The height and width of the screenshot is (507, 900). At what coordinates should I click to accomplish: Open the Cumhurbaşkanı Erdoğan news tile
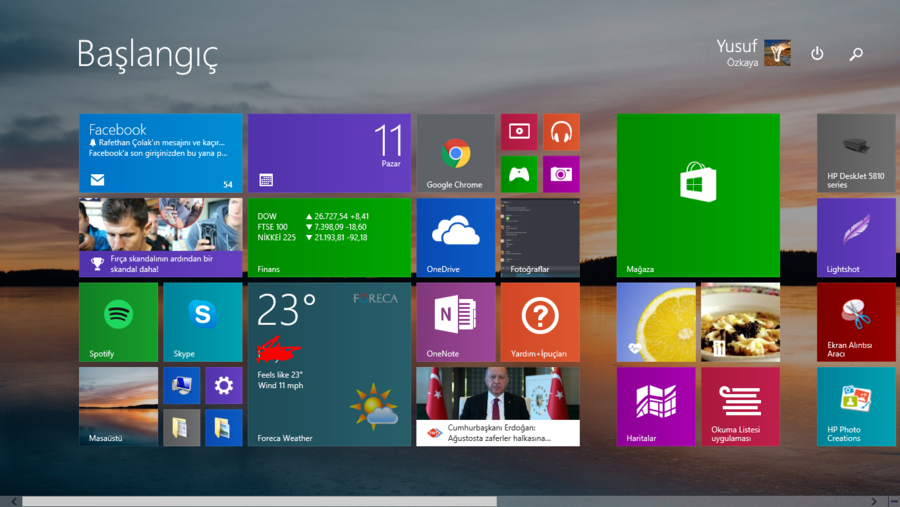(x=498, y=407)
